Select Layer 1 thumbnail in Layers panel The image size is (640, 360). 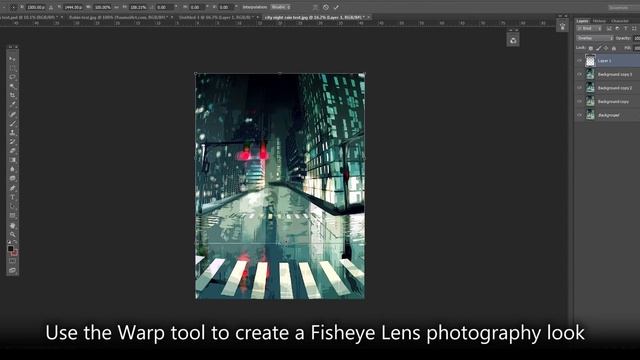[x=590, y=60]
